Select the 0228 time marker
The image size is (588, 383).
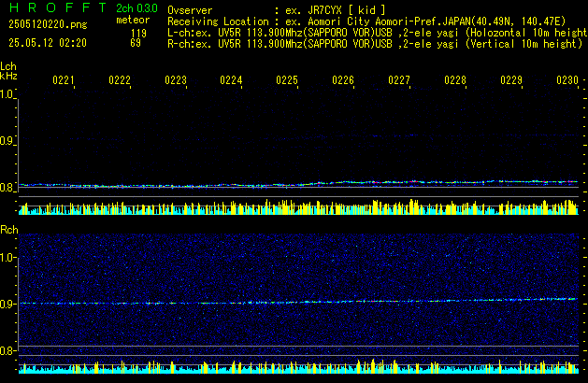coord(455,80)
